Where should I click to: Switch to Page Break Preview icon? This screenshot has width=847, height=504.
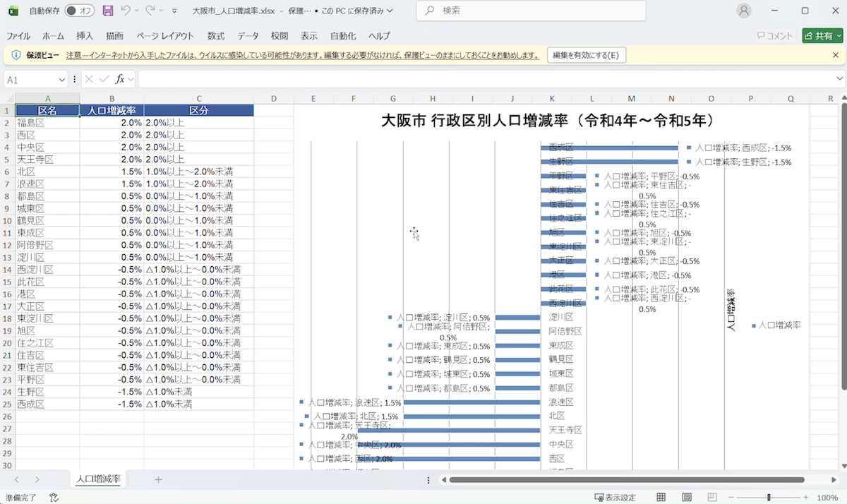coord(713,497)
